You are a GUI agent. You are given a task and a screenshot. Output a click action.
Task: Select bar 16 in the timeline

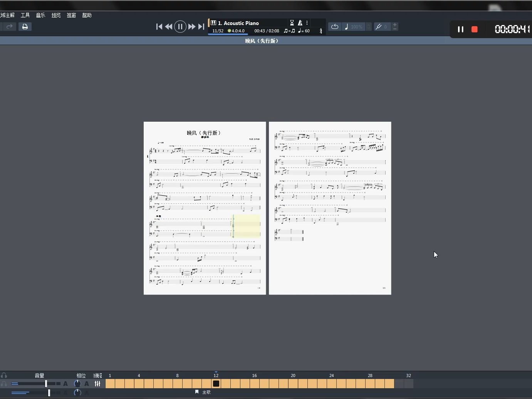tap(255, 384)
